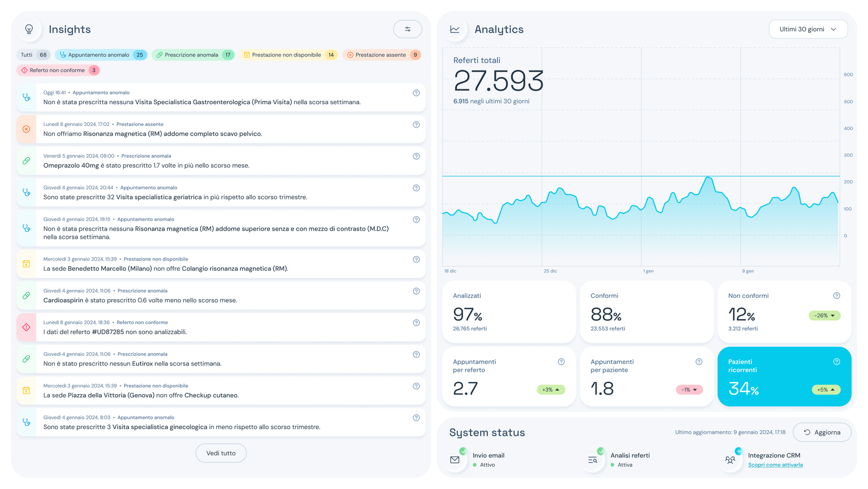Click the Analytics chart icon

click(455, 29)
